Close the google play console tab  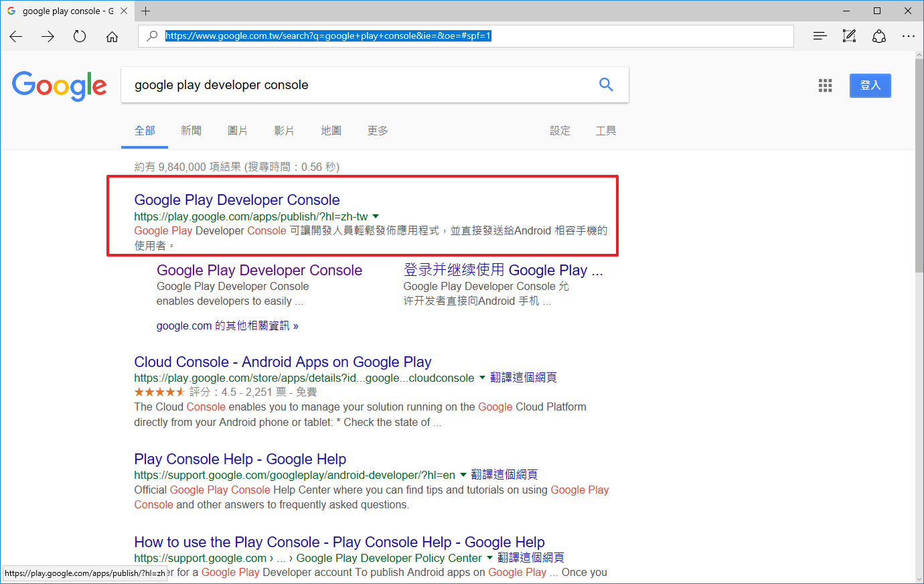[124, 11]
